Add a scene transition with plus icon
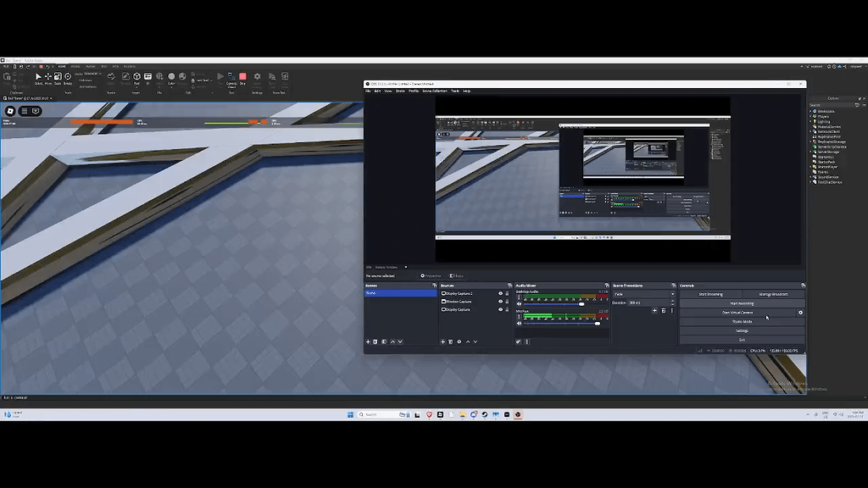 click(654, 311)
